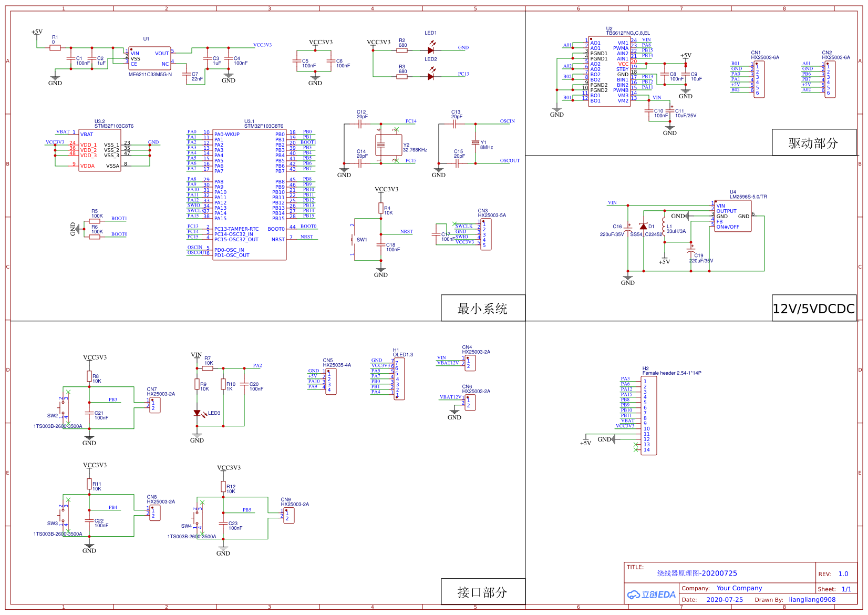Select the H2 female header 14-pin connector

coord(649,415)
